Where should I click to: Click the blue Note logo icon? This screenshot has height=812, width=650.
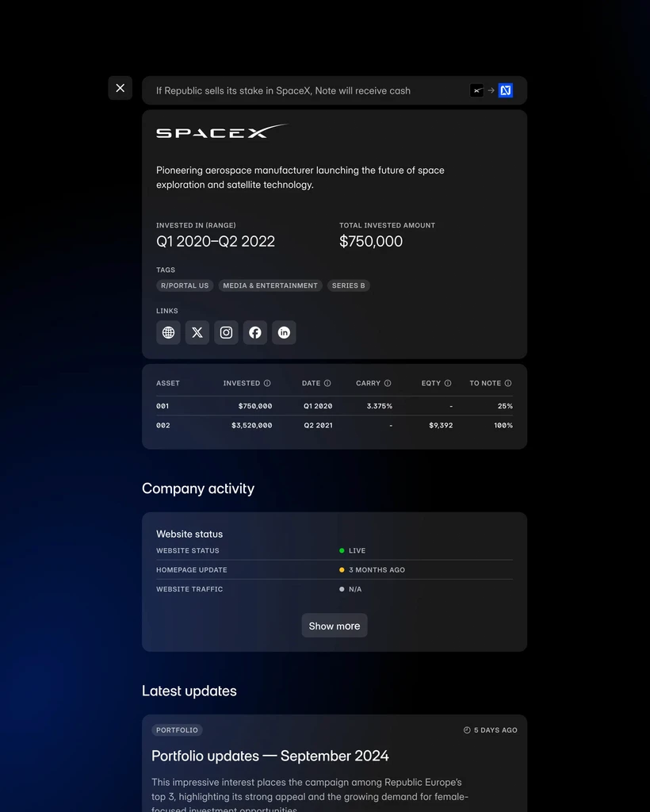coord(506,90)
